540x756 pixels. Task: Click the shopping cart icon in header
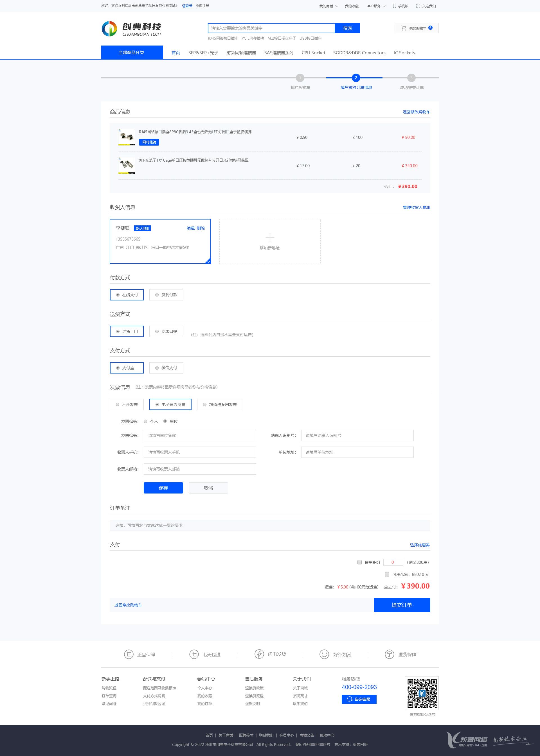(403, 28)
